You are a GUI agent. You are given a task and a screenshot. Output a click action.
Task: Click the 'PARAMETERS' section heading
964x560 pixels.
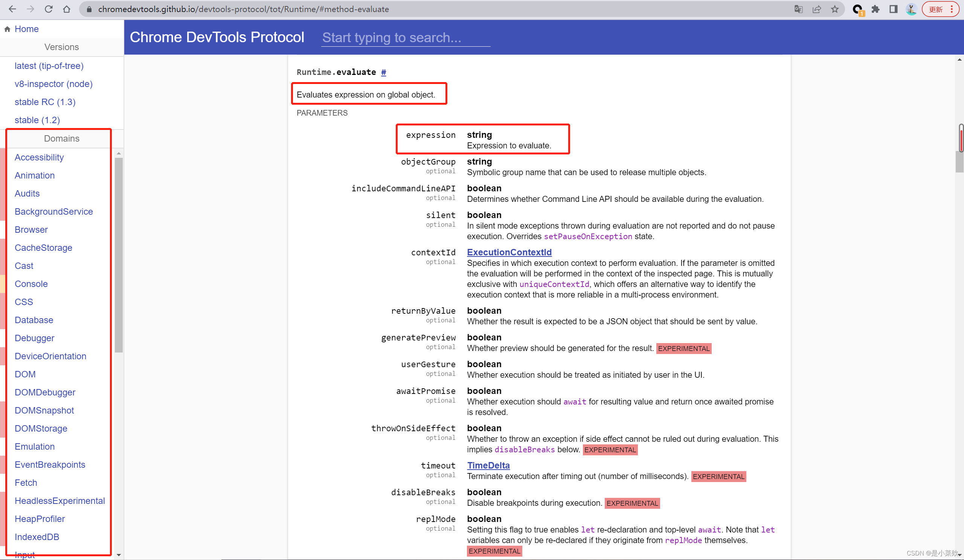click(322, 113)
